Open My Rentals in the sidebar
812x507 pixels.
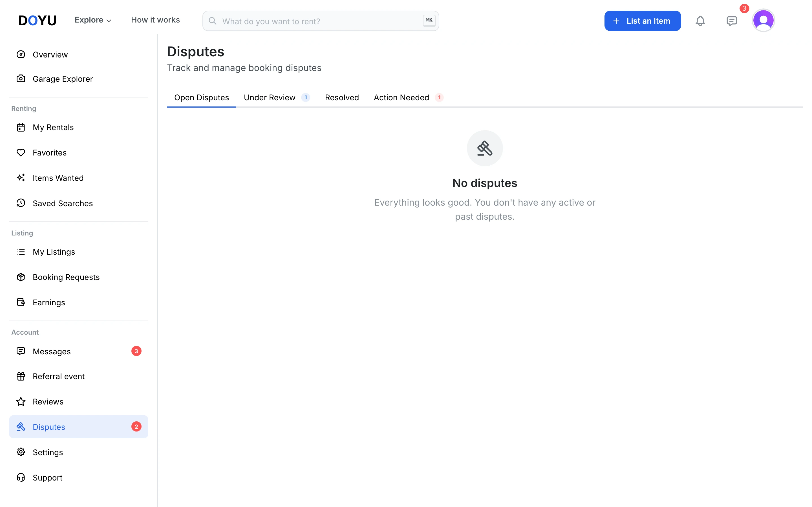pyautogui.click(x=78, y=127)
